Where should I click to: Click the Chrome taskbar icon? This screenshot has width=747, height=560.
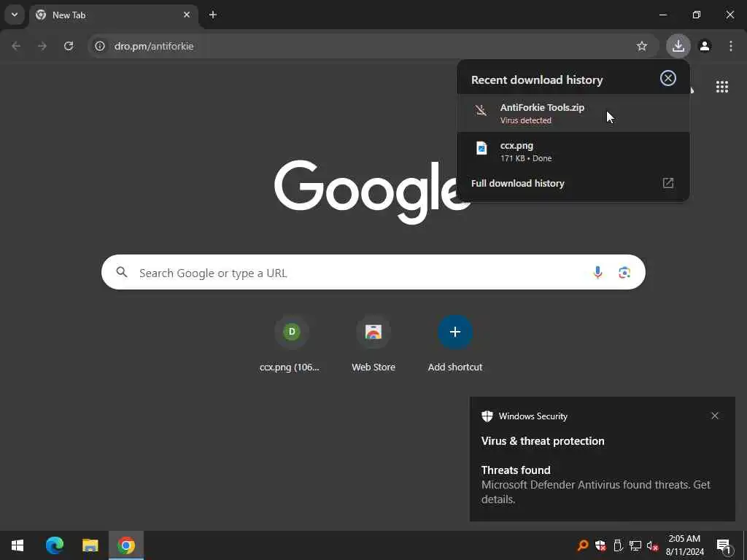tap(126, 545)
